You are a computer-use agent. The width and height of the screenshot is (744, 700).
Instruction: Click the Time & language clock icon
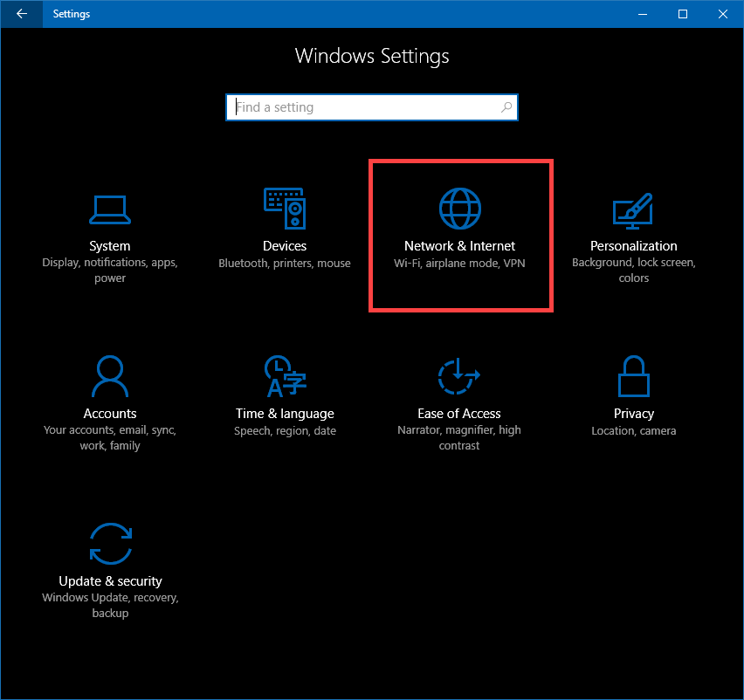point(285,377)
